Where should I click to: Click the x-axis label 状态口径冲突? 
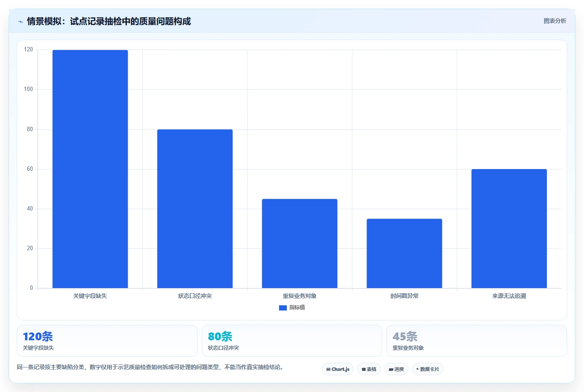coord(195,296)
